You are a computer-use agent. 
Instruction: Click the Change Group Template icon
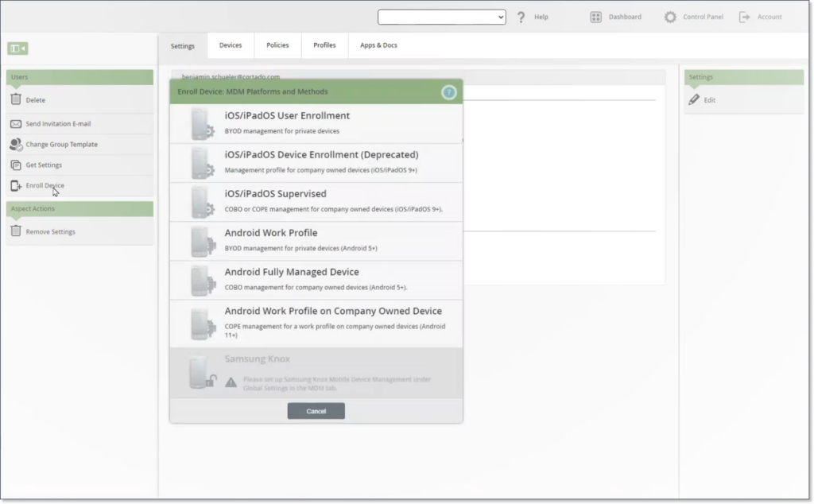(16, 145)
